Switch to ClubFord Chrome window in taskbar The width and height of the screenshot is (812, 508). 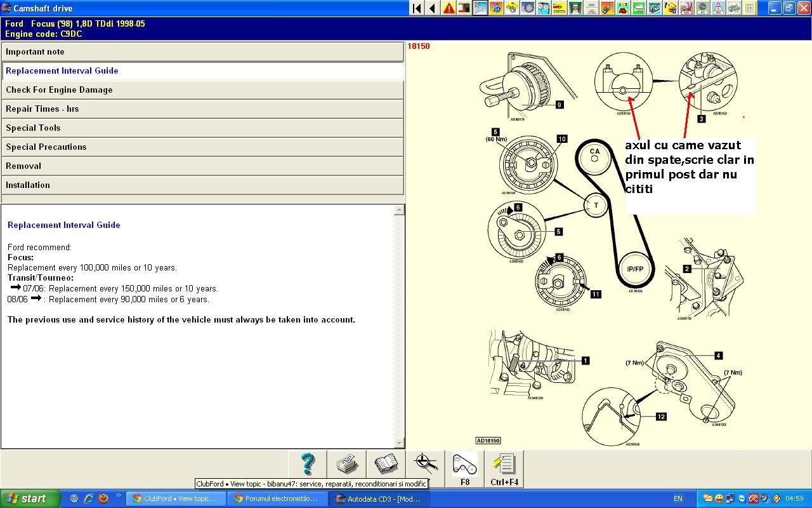[x=176, y=498]
